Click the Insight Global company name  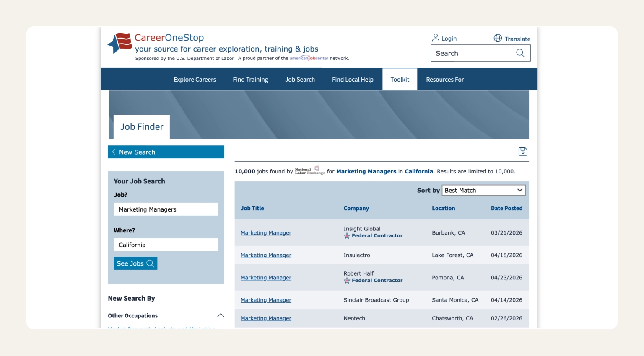click(362, 229)
